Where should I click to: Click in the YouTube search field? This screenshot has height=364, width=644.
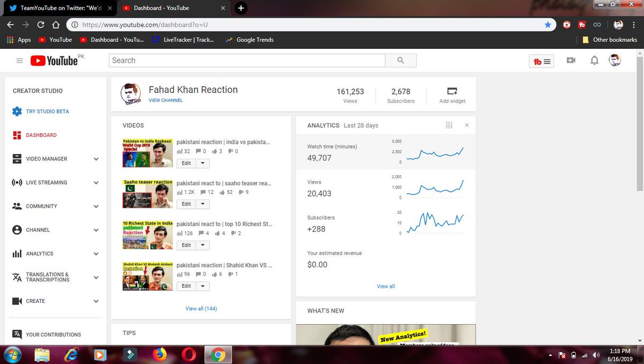(247, 61)
